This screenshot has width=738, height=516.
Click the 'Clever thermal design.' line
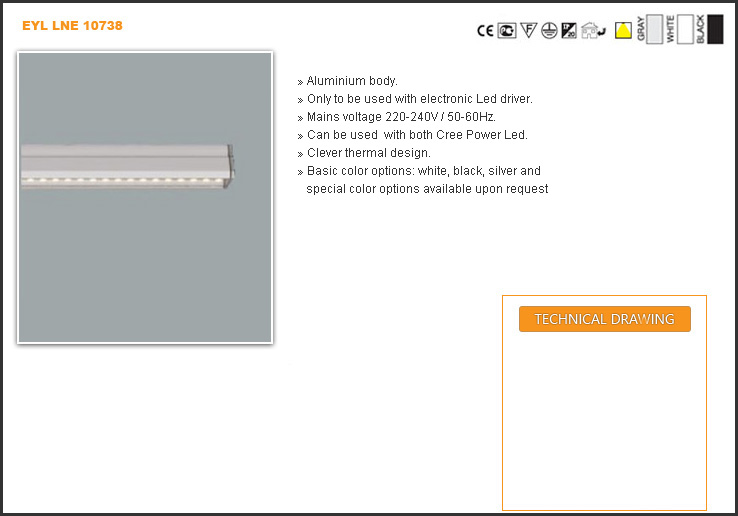369,153
